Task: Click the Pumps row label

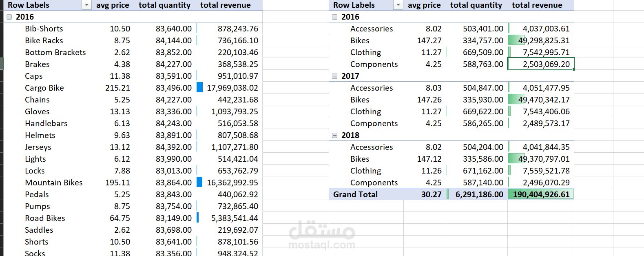Action: [x=38, y=207]
